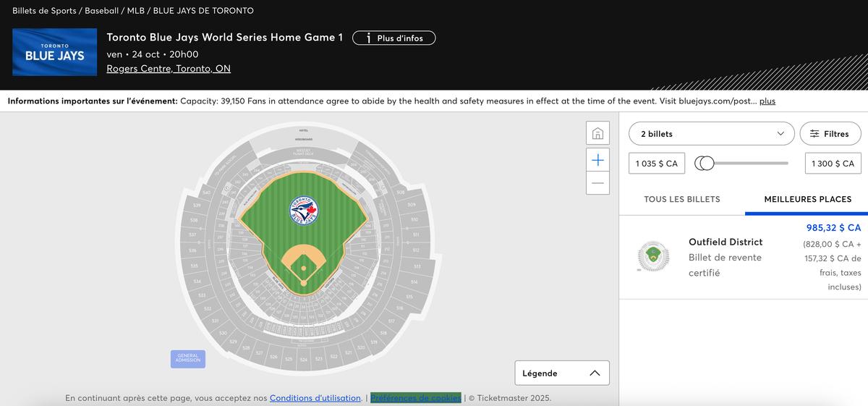This screenshot has width=868, height=406.
Task: Click the Toronto Blue Jays logo thumbnail
Action: (x=55, y=52)
